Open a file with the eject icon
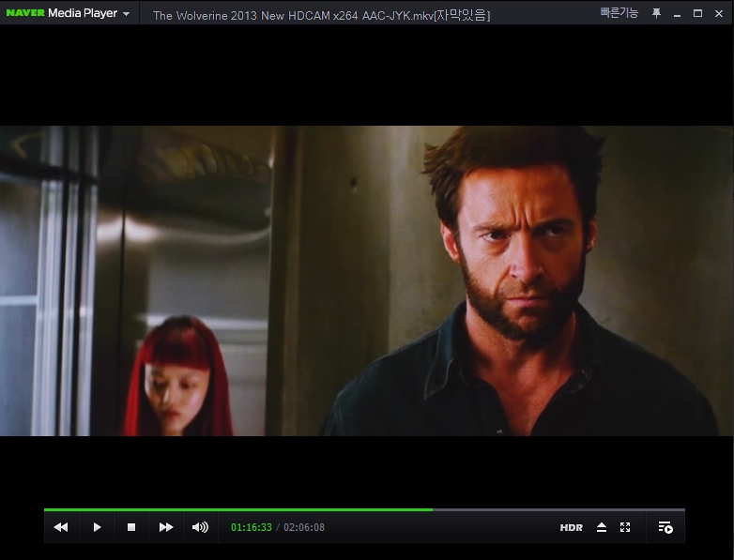The height and width of the screenshot is (560, 734). (x=602, y=527)
